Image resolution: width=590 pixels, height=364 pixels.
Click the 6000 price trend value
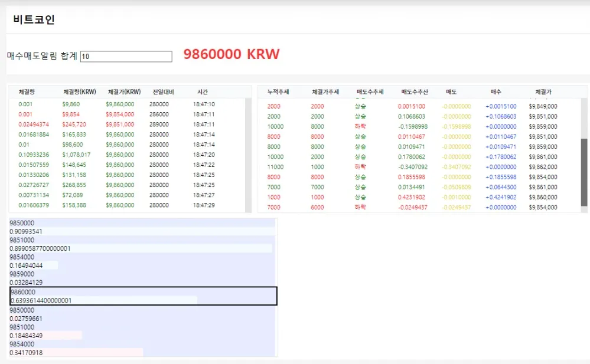[x=317, y=208]
